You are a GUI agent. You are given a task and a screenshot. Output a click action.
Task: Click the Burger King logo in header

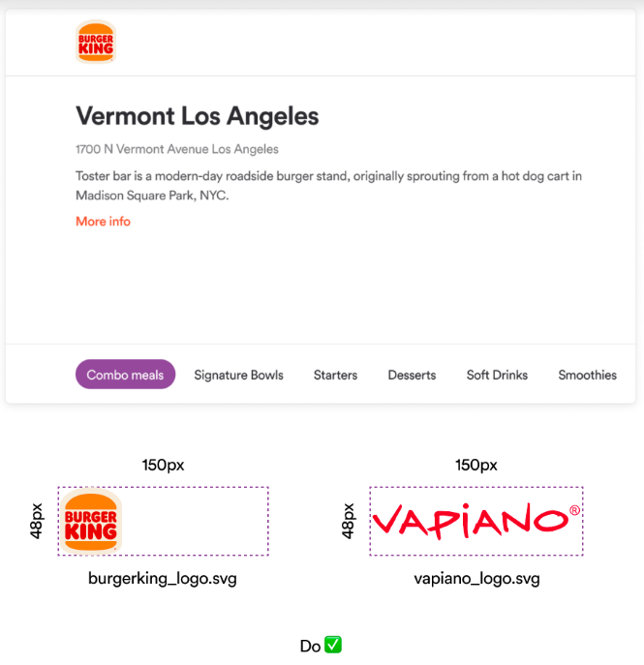pyautogui.click(x=96, y=42)
